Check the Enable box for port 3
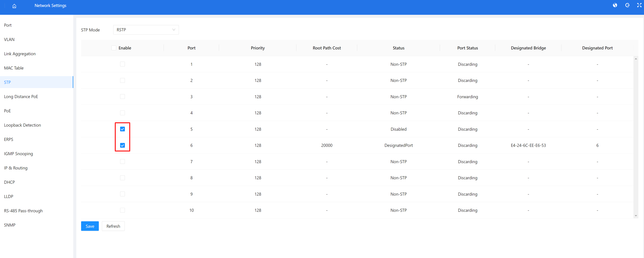This screenshot has height=258, width=644. click(122, 97)
